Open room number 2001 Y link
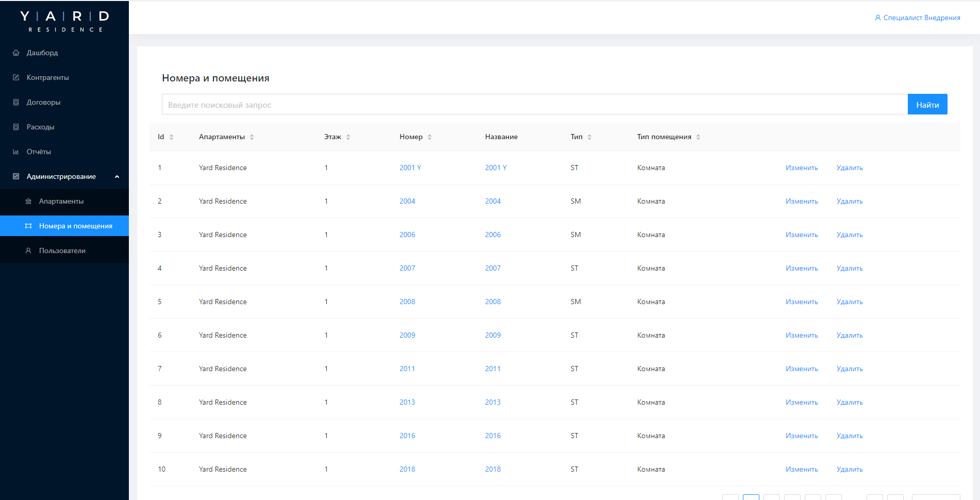Image resolution: width=980 pixels, height=500 pixels. click(x=410, y=168)
